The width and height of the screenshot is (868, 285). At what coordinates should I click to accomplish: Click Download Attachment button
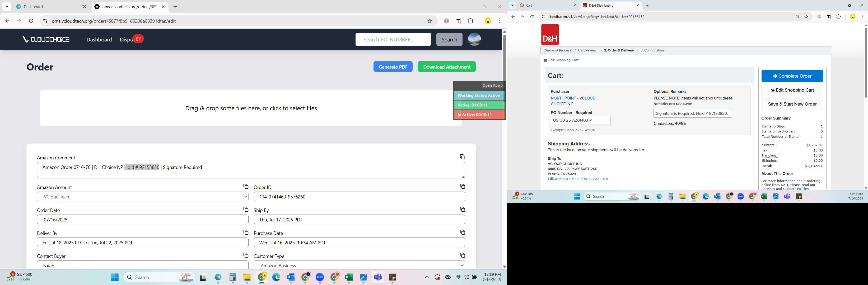(446, 66)
